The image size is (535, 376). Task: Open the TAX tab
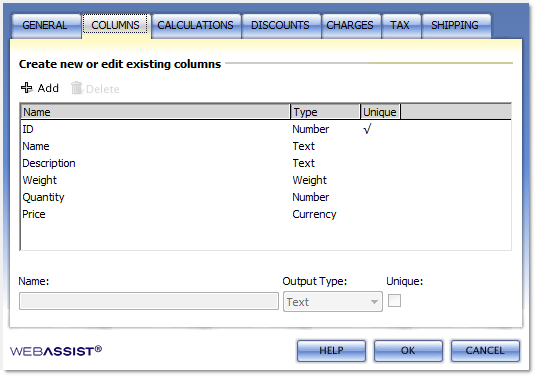[x=401, y=25]
